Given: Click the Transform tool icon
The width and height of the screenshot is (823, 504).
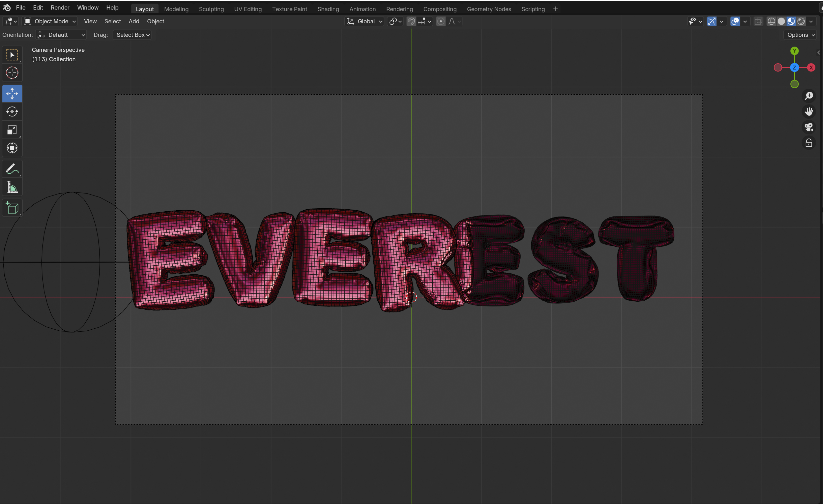Looking at the screenshot, I should (12, 148).
